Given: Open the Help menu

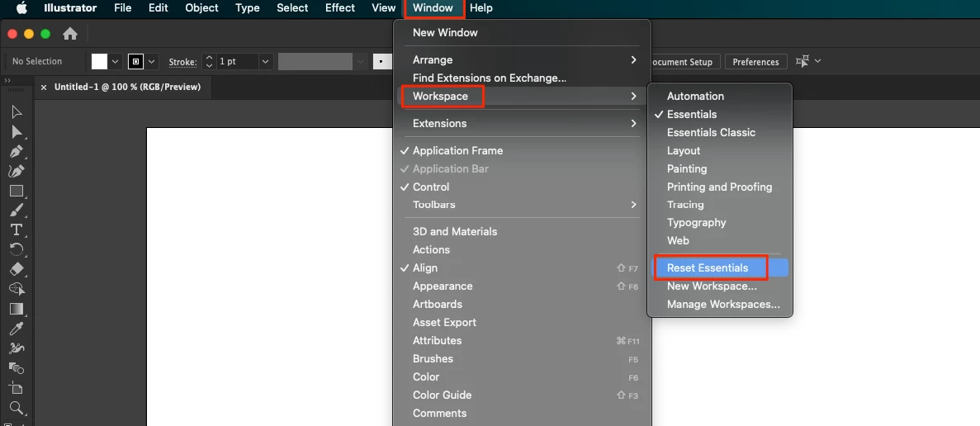Looking at the screenshot, I should tap(481, 7).
